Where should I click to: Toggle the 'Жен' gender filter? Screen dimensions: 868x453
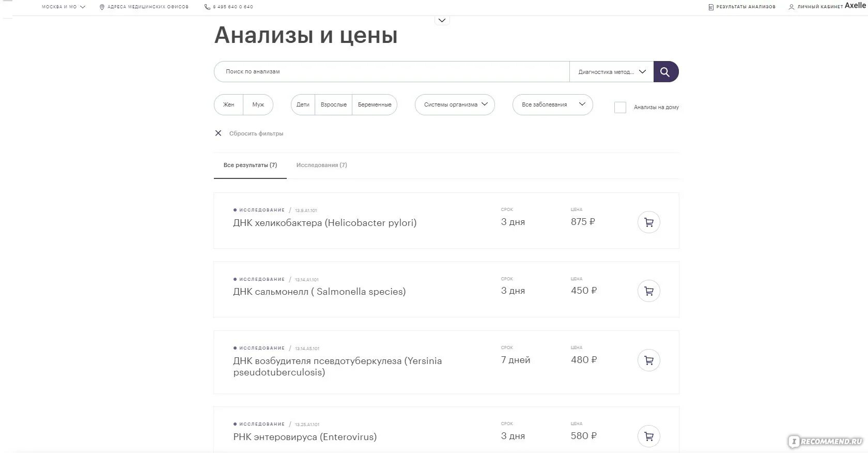[x=228, y=104]
